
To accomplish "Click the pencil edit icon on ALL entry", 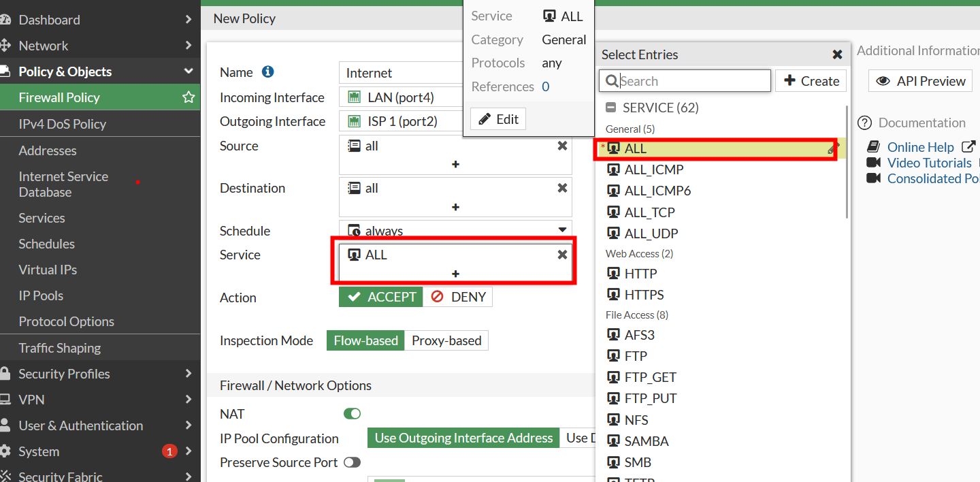I will (832, 148).
